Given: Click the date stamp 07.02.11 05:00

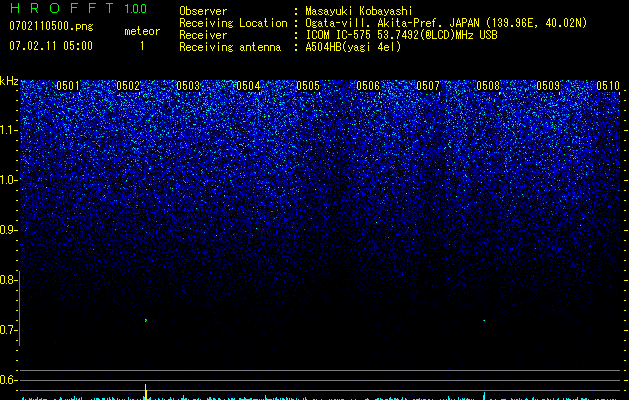Looking at the screenshot, I should pos(51,46).
